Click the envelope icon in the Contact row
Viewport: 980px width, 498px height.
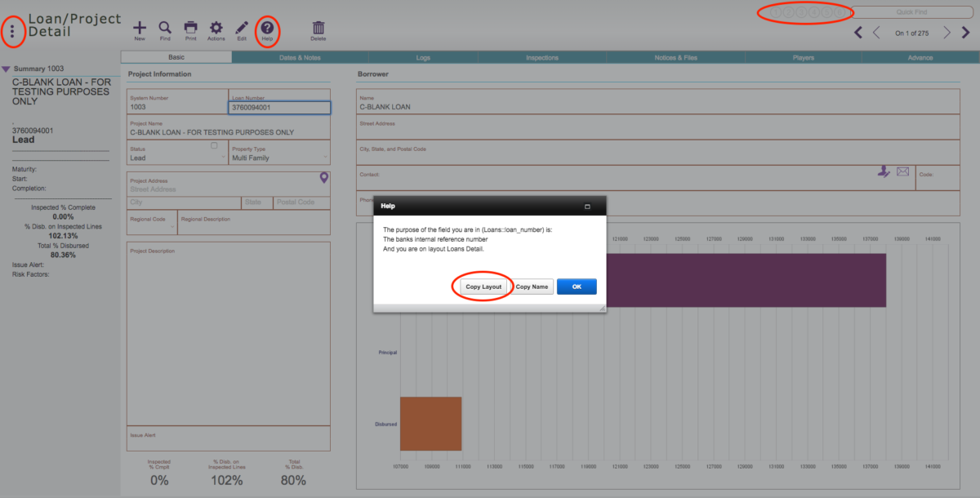(902, 171)
